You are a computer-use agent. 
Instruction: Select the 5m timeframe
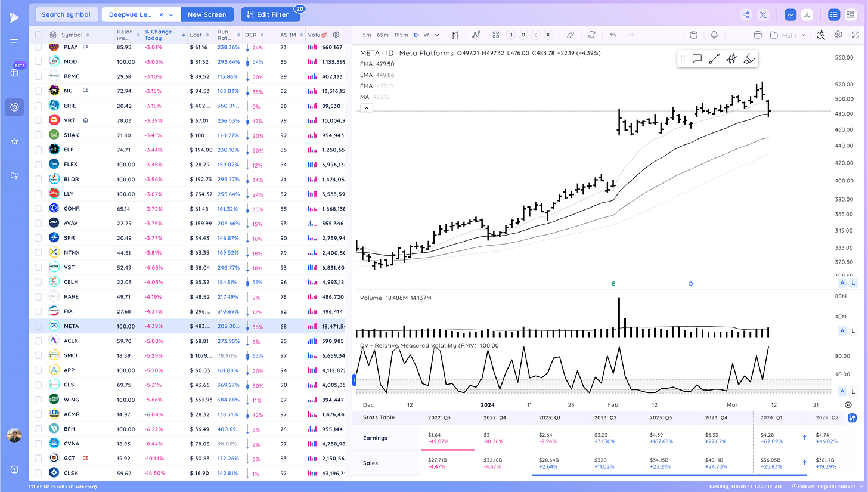[367, 35]
